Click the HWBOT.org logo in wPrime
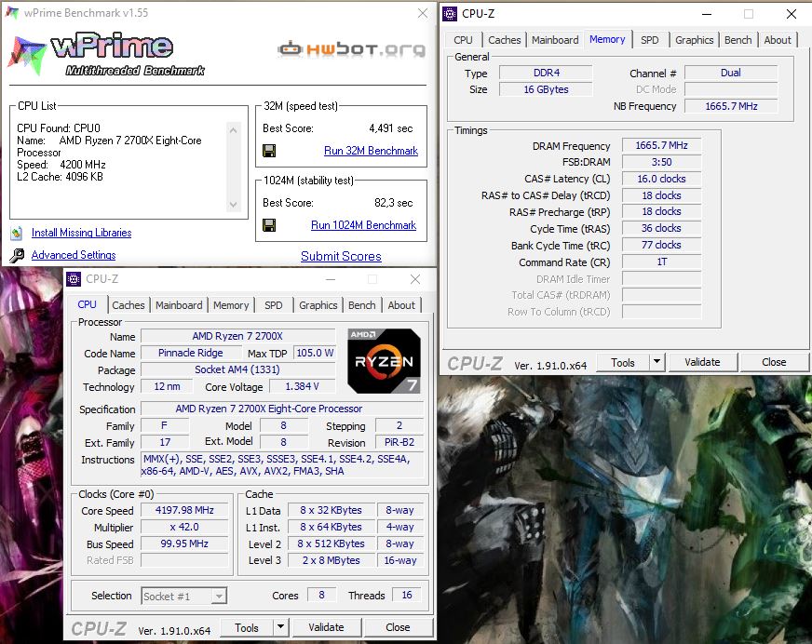Viewport: 812px width, 644px height. tap(352, 49)
